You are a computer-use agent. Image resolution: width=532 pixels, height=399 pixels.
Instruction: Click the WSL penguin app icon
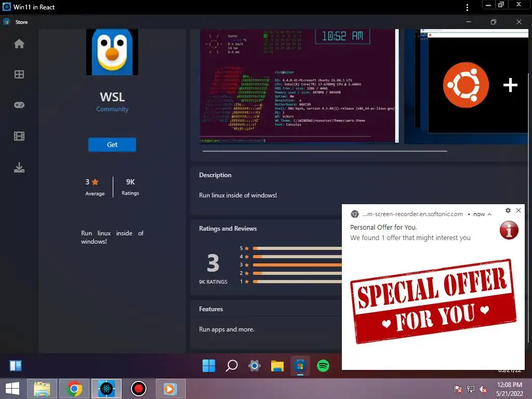[x=112, y=51]
